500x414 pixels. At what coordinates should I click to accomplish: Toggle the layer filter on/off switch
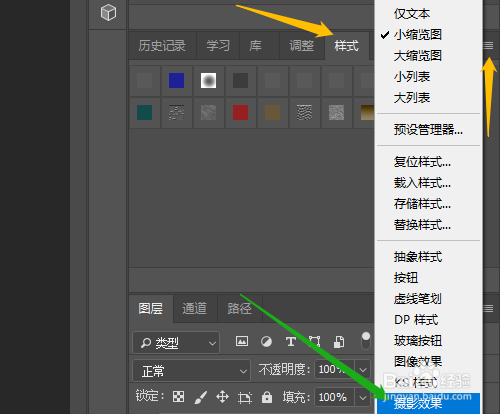[366, 340]
